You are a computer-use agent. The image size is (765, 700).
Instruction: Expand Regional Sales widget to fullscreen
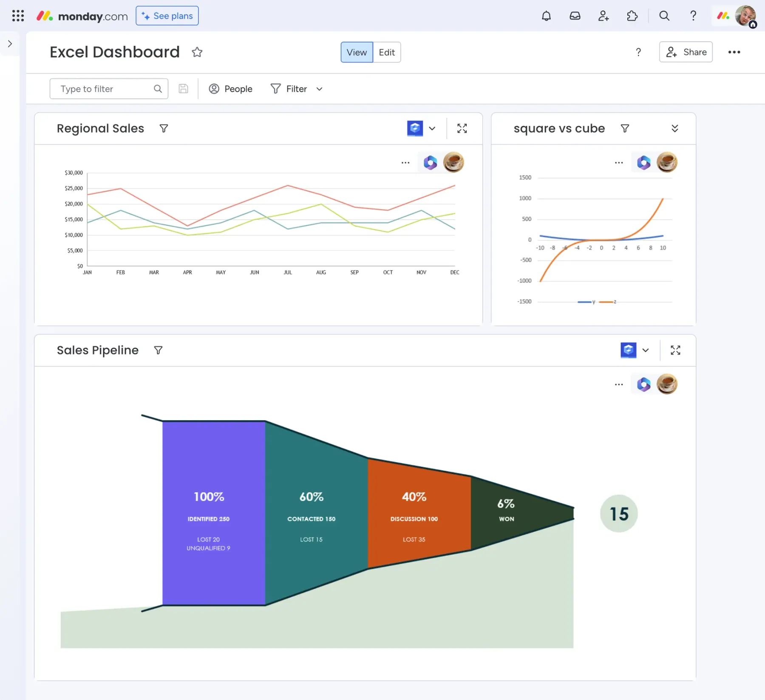[x=462, y=128]
